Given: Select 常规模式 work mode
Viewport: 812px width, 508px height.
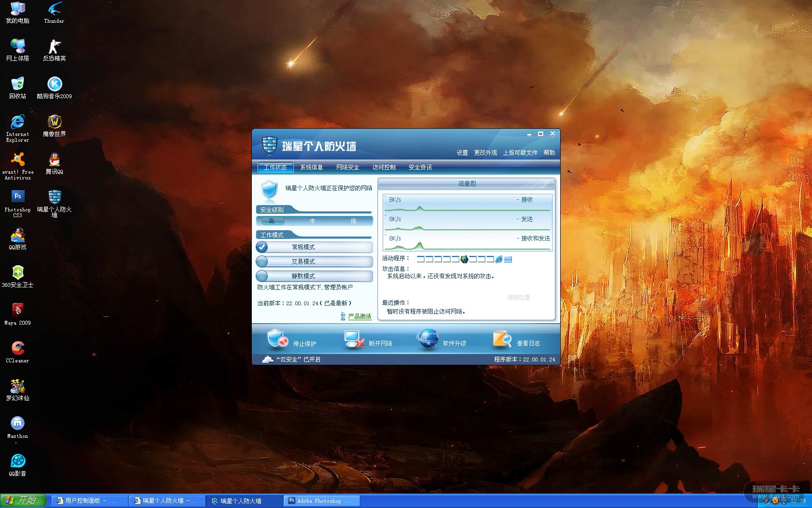Looking at the screenshot, I should (314, 247).
